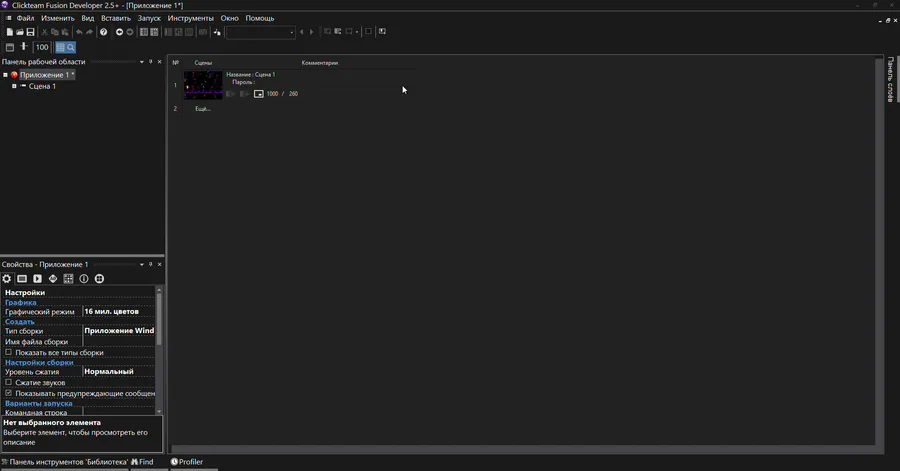Uncheck 'Показывать предупреждающие сообщения' checkbox

(9, 393)
